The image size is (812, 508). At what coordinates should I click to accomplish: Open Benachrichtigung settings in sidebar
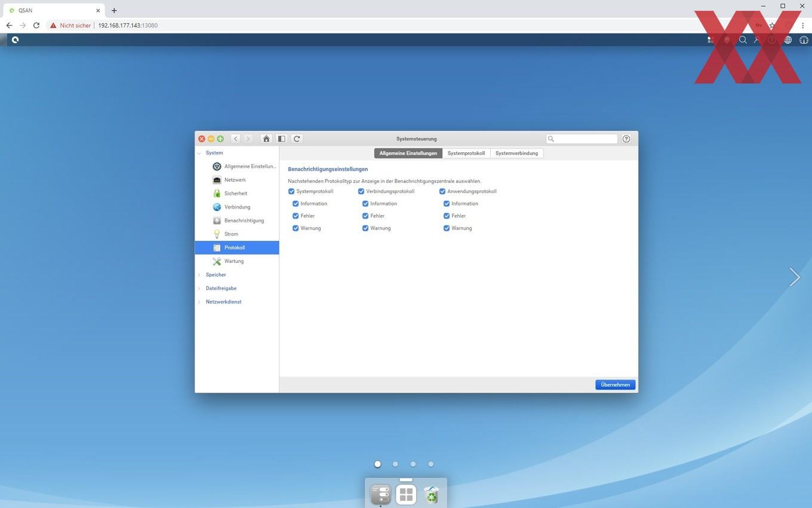(237, 221)
